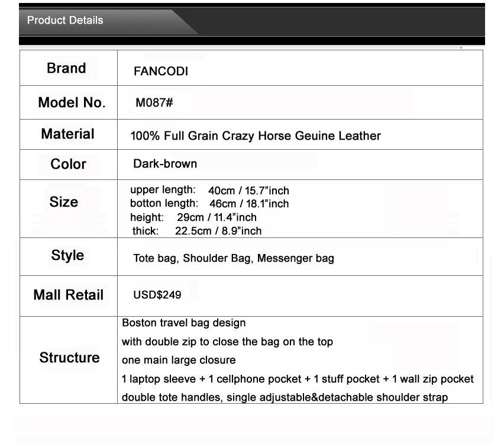
Task: Select the 'Size' row label
Action: click(64, 202)
